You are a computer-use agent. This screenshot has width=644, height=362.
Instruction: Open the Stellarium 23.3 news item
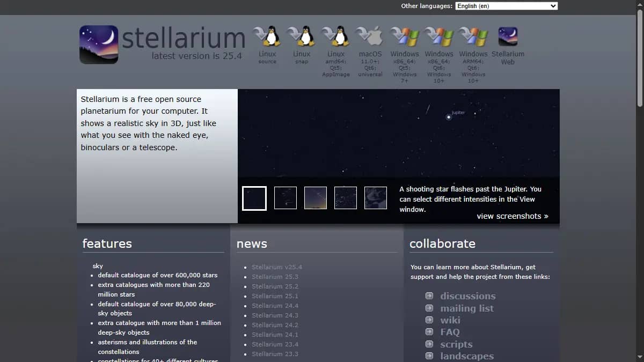pyautogui.click(x=275, y=354)
